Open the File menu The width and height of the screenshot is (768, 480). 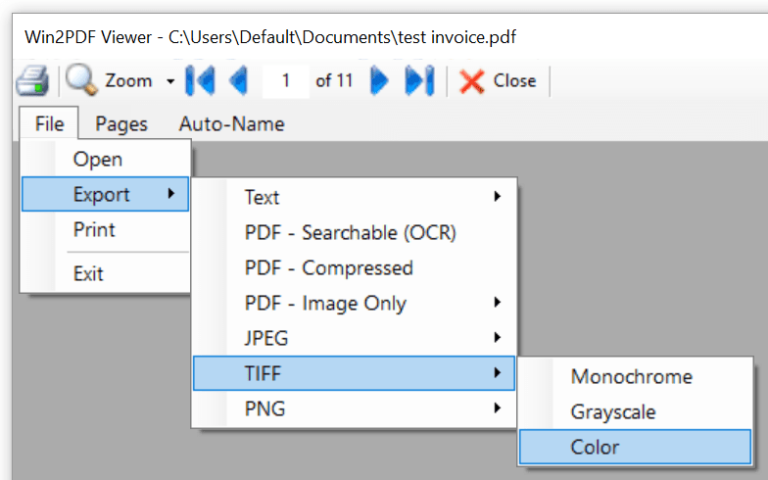49,123
